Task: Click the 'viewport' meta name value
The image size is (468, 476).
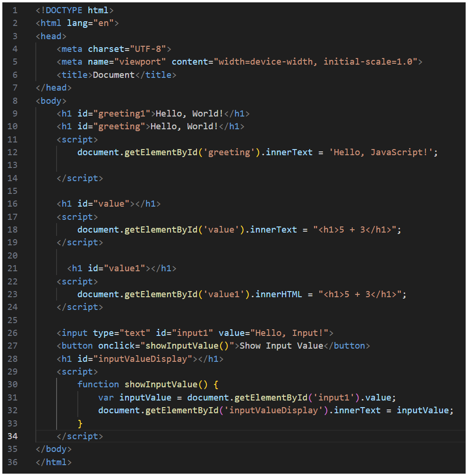Action: (145, 62)
